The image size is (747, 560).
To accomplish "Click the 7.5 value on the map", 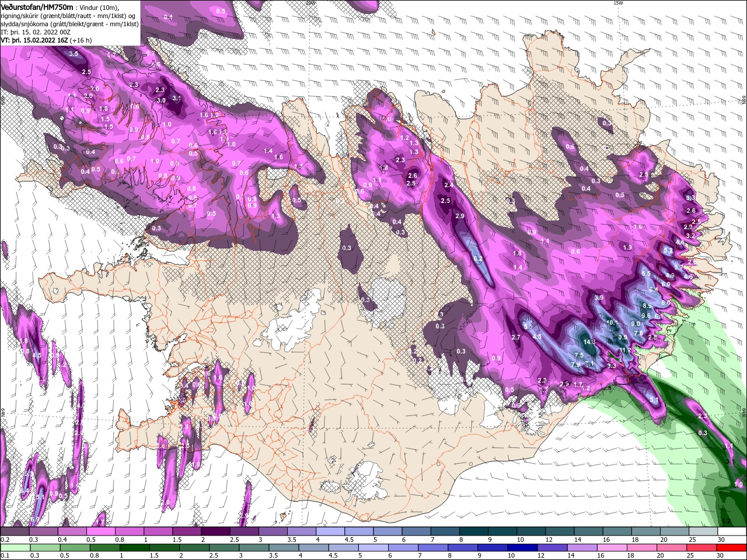I will coord(580,356).
